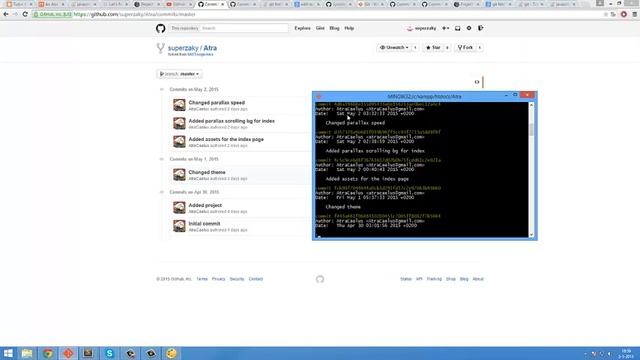This screenshot has width=640, height=360.
Task: Open the Help link in header
Action: click(x=349, y=28)
